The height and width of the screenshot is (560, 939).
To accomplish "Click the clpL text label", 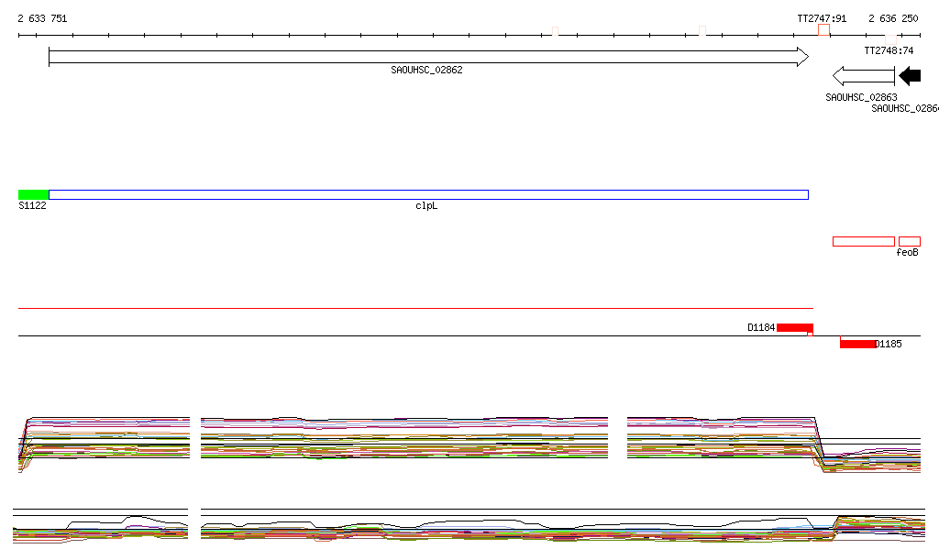I will coord(426,206).
